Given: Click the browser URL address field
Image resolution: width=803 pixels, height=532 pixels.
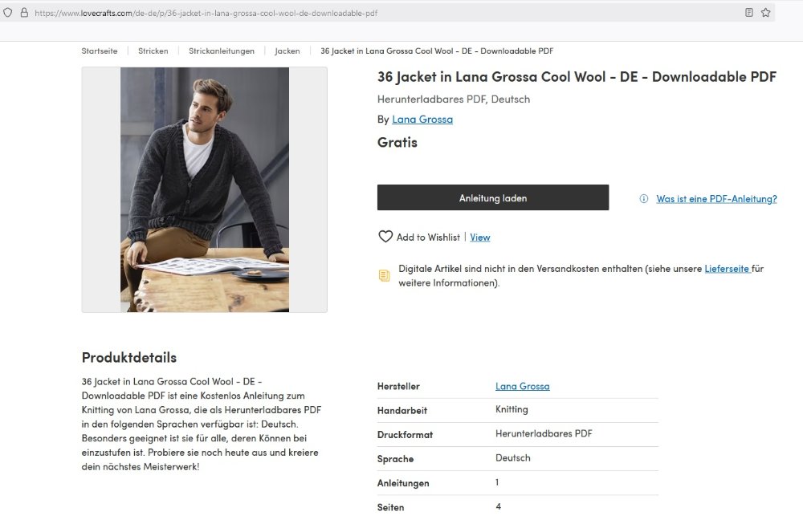Looking at the screenshot, I should tap(387, 13).
